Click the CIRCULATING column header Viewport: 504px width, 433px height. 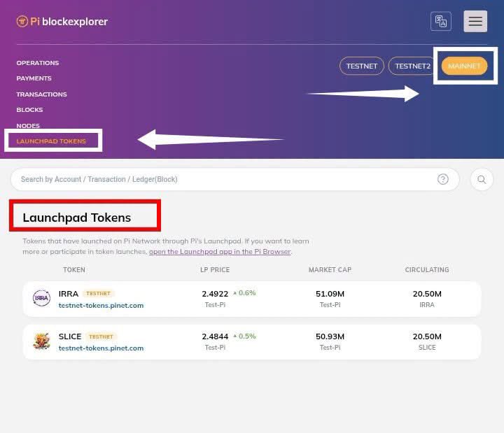(x=427, y=270)
